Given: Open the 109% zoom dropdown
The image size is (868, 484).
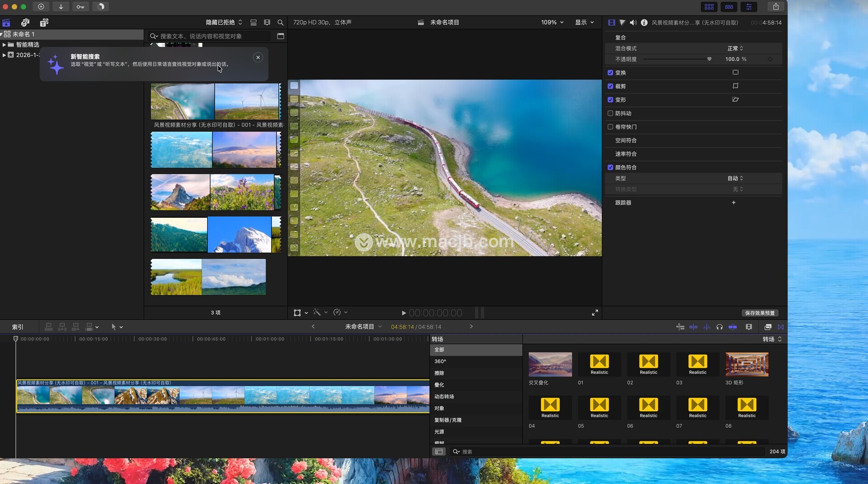Looking at the screenshot, I should tap(552, 23).
